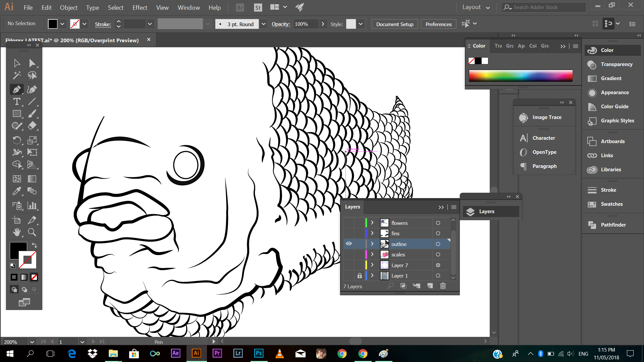Viewport: 644px width, 362px height.
Task: Click target circle of Layer 7
Action: coord(438,265)
